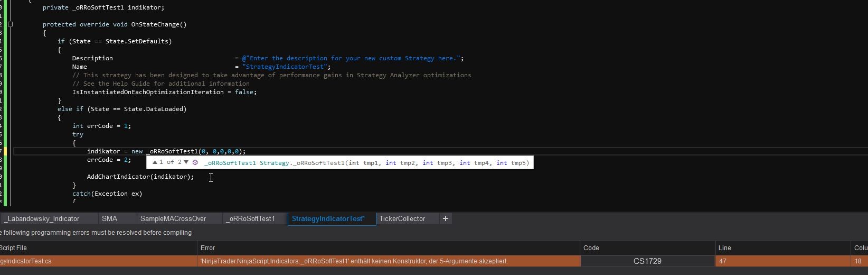Sort by the Line column header

pyautogui.click(x=783, y=247)
